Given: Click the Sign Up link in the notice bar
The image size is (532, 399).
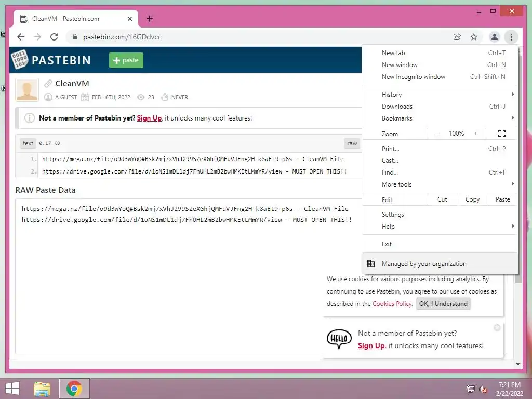Looking at the screenshot, I should coord(149,118).
